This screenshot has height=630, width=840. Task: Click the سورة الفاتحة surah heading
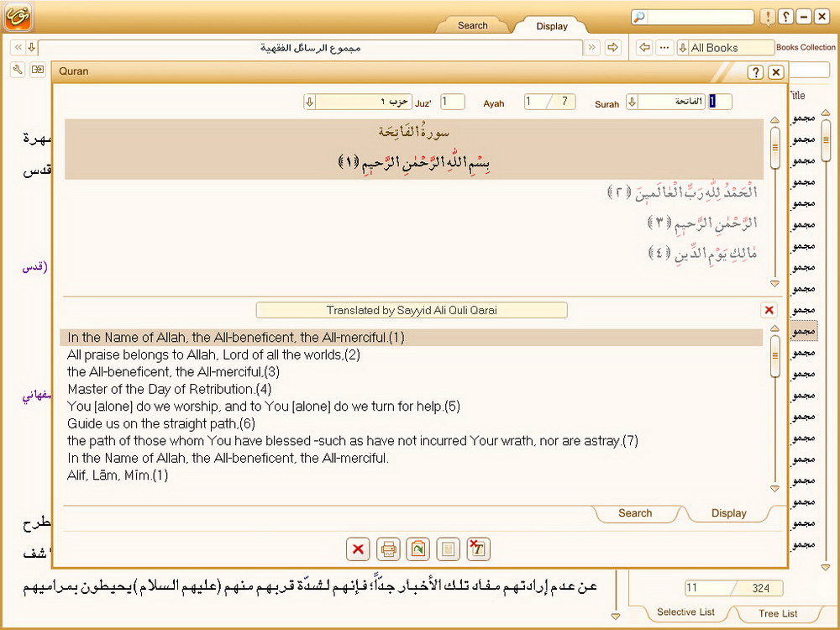point(414,132)
